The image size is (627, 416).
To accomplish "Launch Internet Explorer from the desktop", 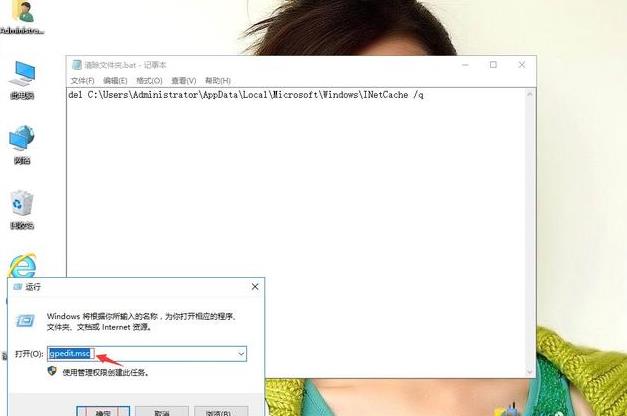I will pyautogui.click(x=21, y=266).
